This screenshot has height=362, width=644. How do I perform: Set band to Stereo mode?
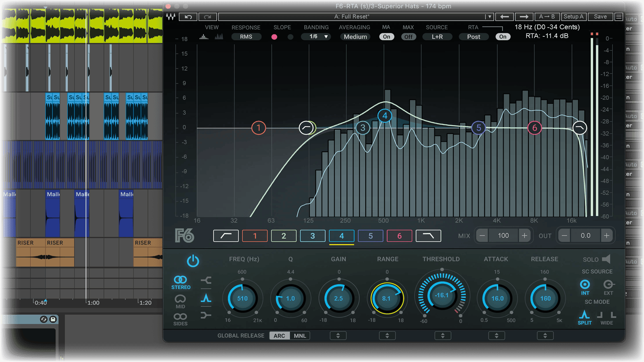(181, 283)
